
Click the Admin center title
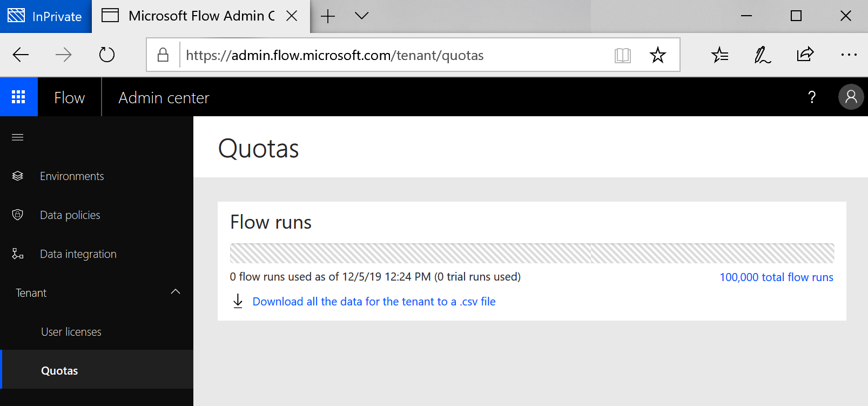click(x=164, y=98)
